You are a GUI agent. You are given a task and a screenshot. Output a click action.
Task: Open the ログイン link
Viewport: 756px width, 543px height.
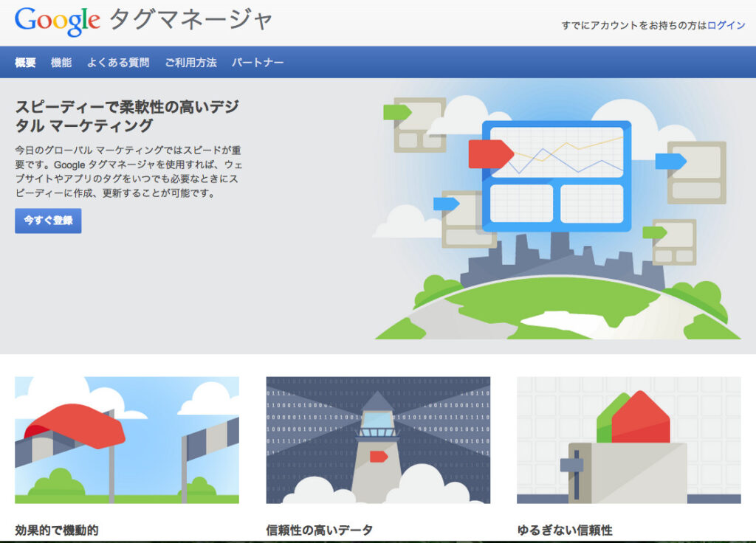(726, 25)
